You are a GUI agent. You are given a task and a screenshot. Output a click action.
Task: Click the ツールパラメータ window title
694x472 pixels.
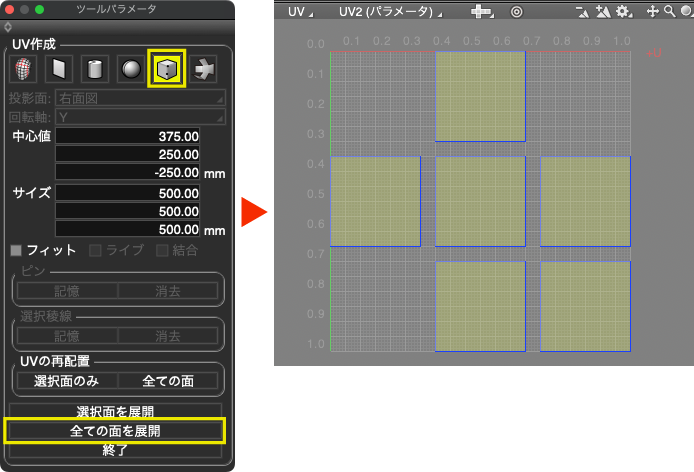click(x=116, y=9)
